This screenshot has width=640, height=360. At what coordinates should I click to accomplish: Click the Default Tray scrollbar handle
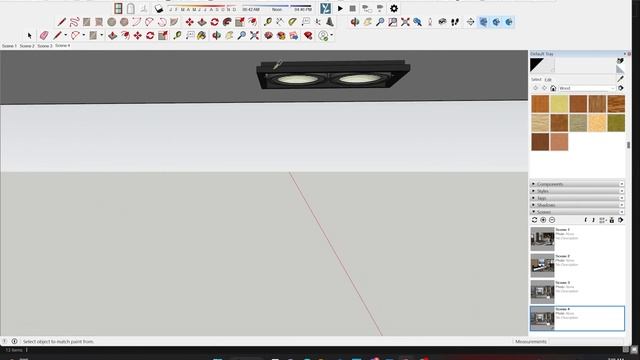point(629,145)
